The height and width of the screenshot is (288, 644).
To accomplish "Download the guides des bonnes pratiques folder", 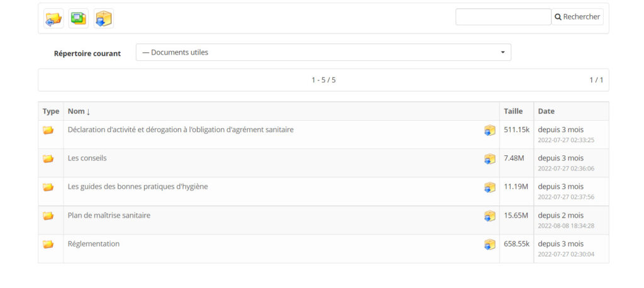I will 489,187.
